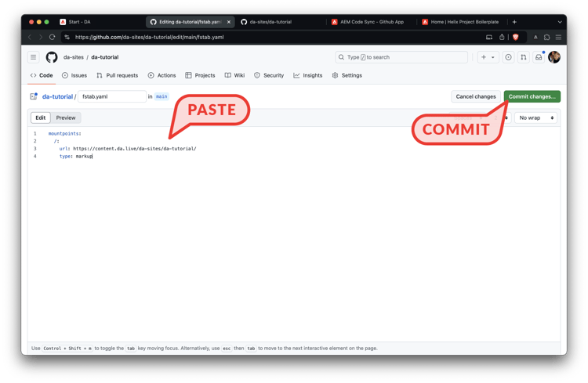Click the screen cast icon in address bar
The width and height of the screenshot is (588, 383).
pyautogui.click(x=489, y=37)
